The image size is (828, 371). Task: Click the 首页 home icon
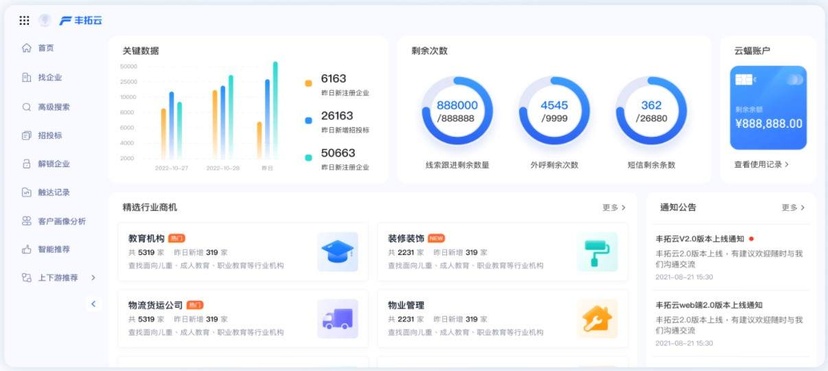[26, 48]
